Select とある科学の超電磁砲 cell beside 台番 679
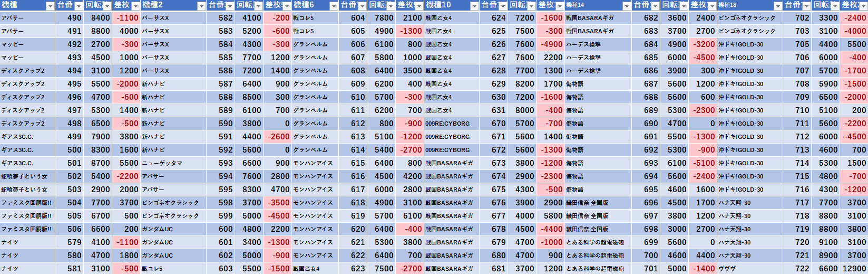868x274 pixels. coord(598,242)
